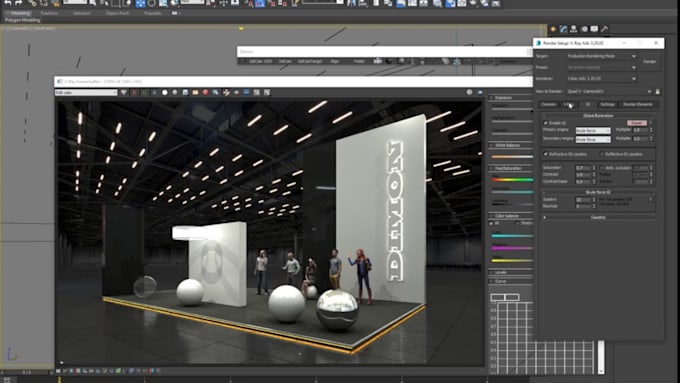
Task: Switch to the Settings tab in Render Setup
Action: (607, 105)
